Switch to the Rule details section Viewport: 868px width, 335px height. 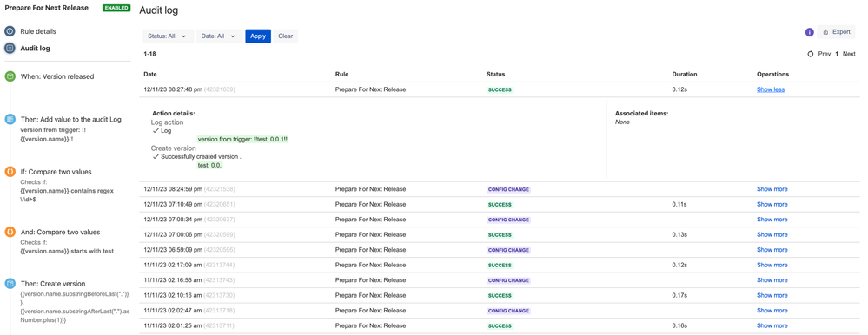(x=38, y=31)
